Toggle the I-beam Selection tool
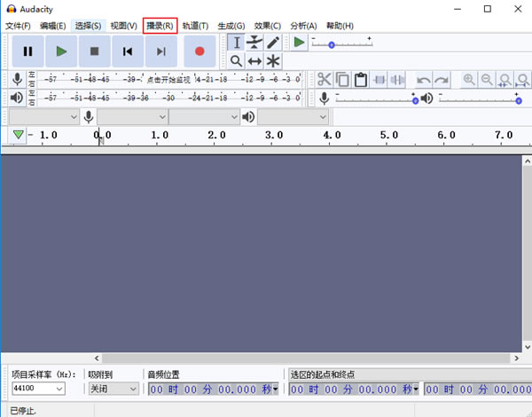Viewport: 532px width, 417px height. 237,43
